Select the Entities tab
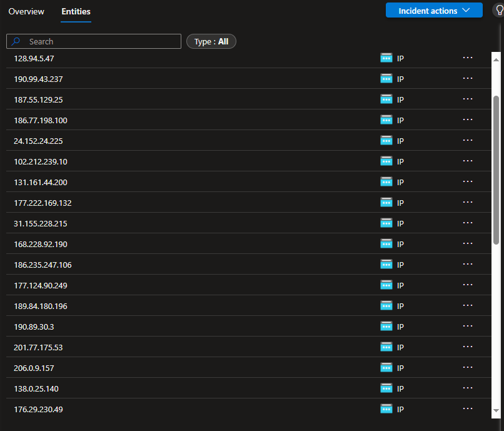This screenshot has width=504, height=431. [76, 12]
